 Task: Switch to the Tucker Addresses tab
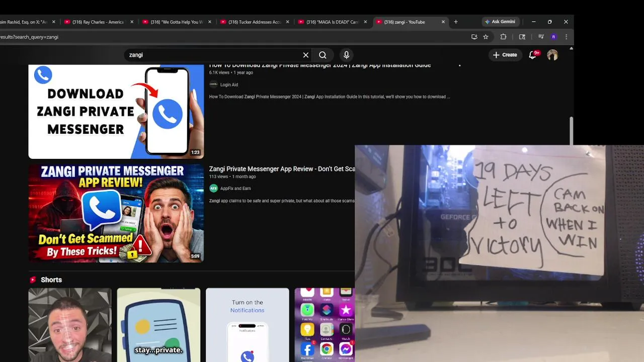click(x=254, y=22)
